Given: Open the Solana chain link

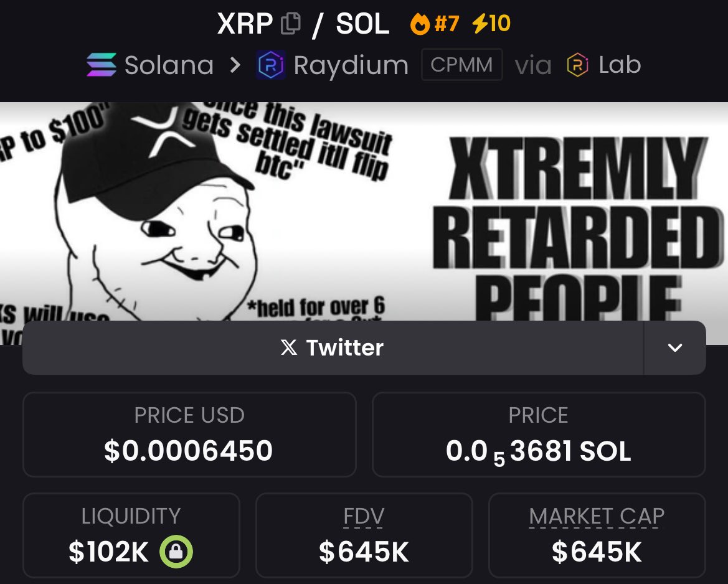Looking at the screenshot, I should click(x=150, y=65).
